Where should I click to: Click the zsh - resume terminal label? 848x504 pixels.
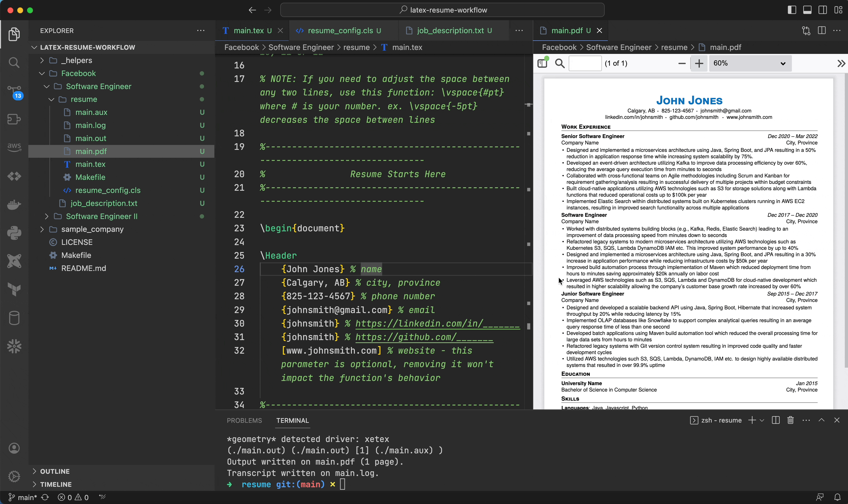coord(716,420)
